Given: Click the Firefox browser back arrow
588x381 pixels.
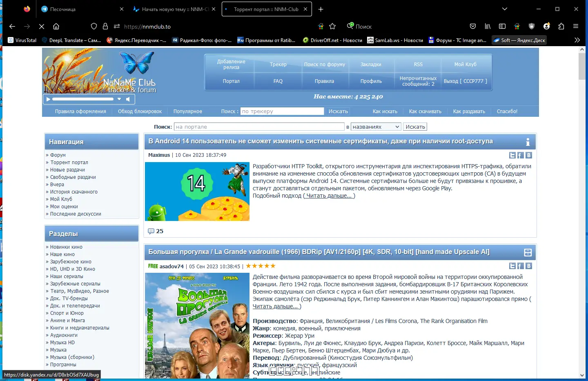Looking at the screenshot, I should [12, 27].
